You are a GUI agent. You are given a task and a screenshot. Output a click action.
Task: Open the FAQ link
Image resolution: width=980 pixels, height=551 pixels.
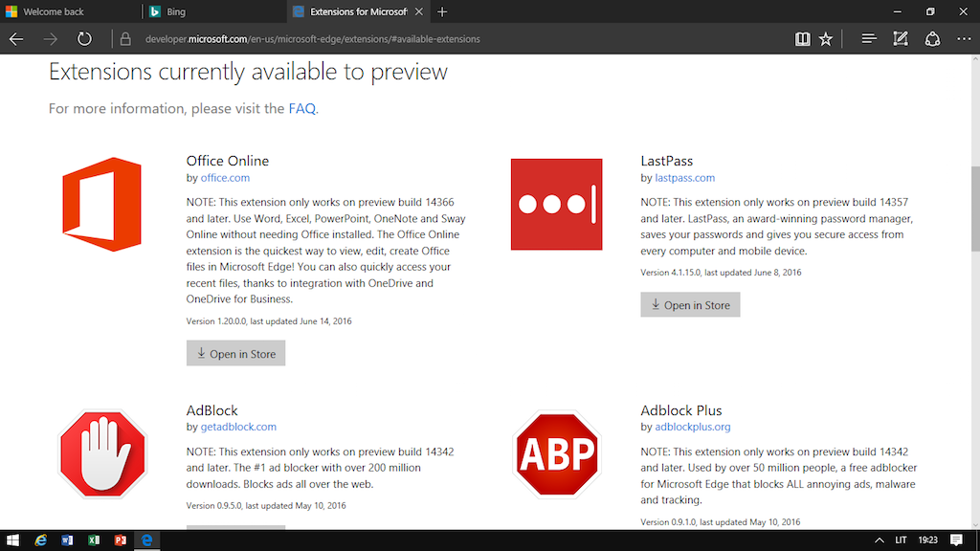(301, 109)
